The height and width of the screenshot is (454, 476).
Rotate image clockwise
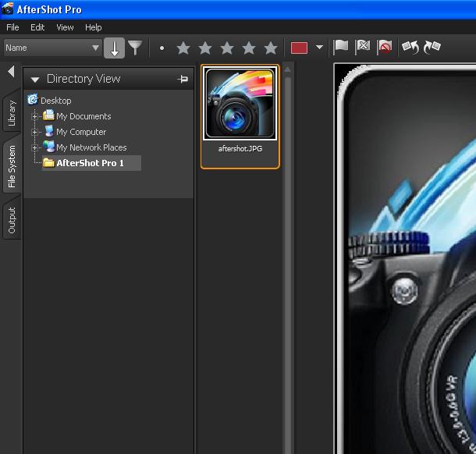pyautogui.click(x=432, y=48)
